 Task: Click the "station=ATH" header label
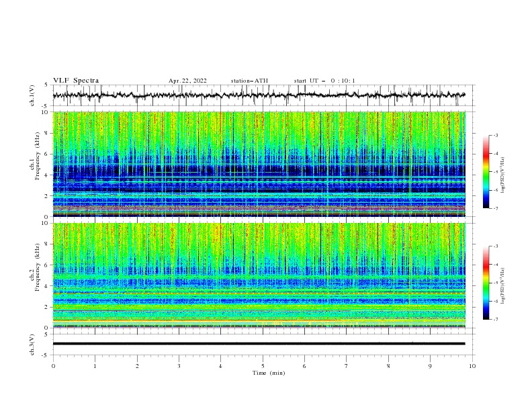249,81
